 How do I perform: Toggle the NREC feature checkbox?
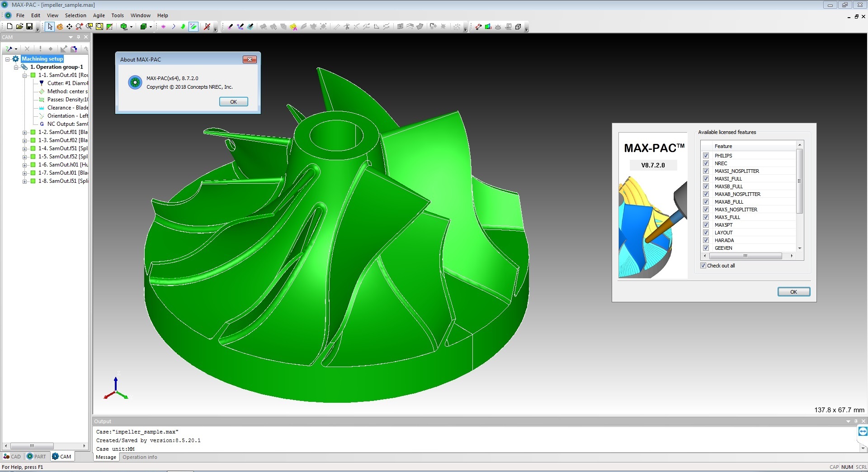click(x=706, y=163)
